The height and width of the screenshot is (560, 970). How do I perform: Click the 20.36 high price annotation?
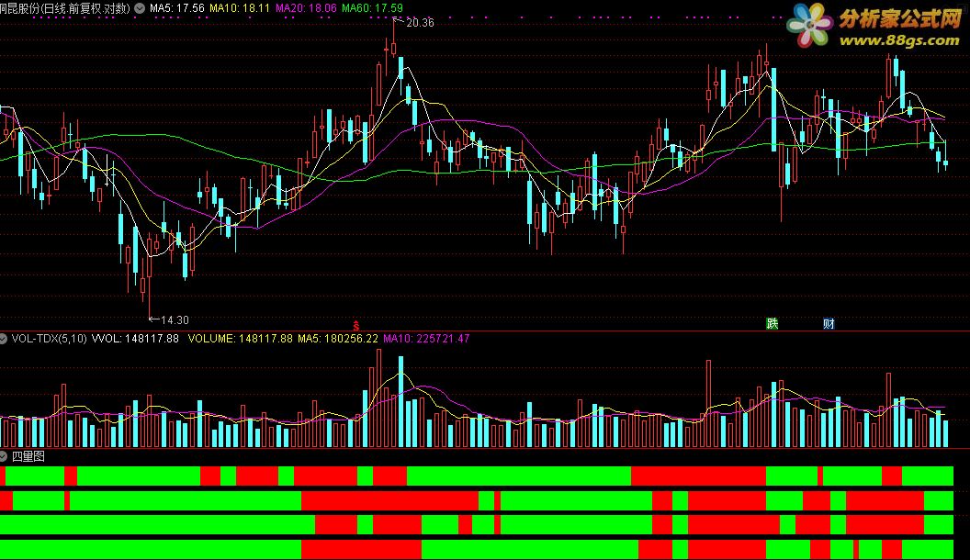click(x=420, y=23)
